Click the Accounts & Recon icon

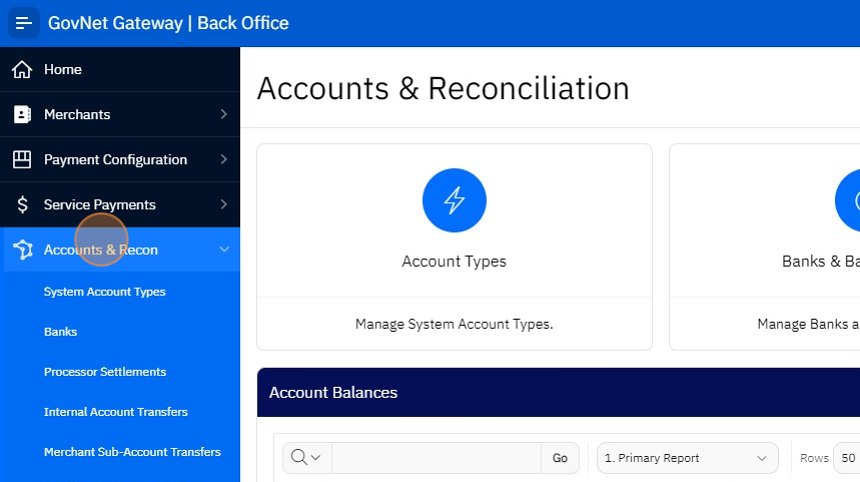(22, 250)
